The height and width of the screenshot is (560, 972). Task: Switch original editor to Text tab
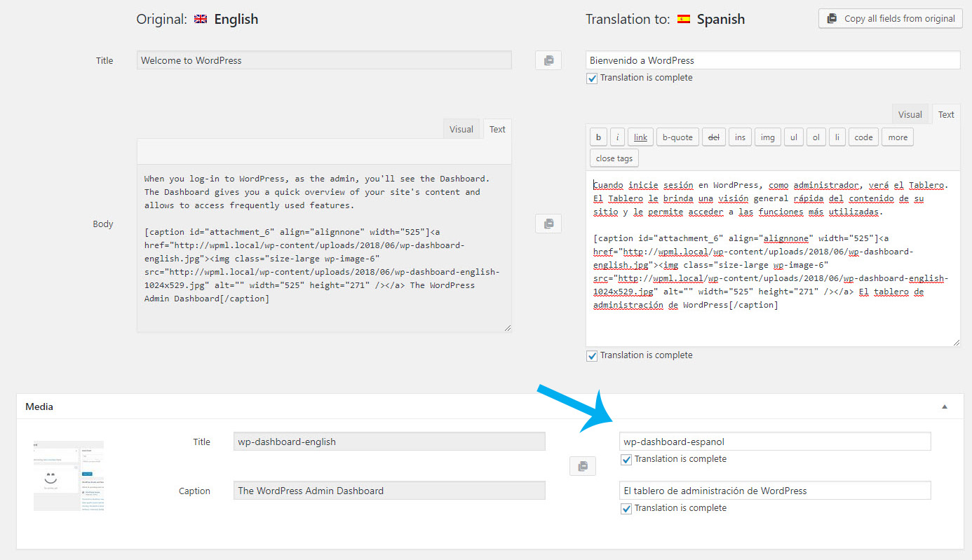click(497, 129)
